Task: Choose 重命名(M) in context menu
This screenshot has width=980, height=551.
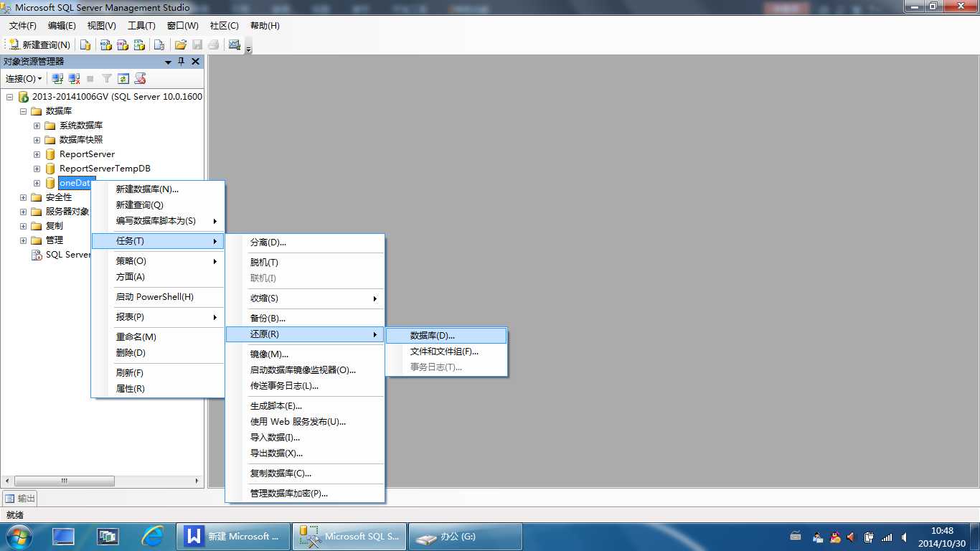Action: [x=158, y=337]
